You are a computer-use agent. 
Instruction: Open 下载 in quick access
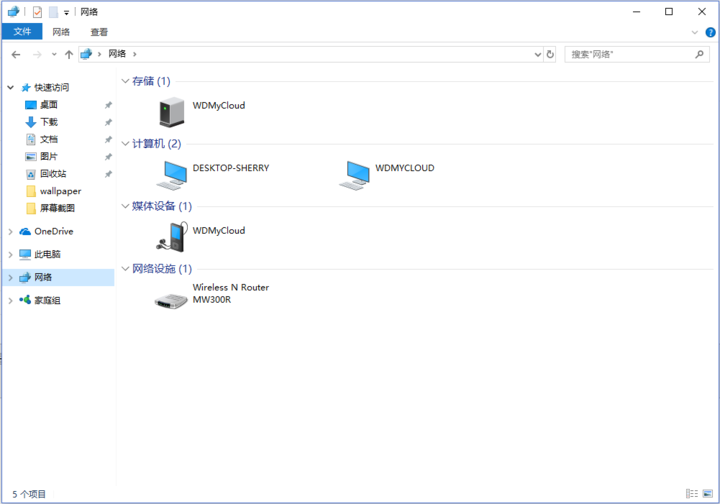click(49, 122)
